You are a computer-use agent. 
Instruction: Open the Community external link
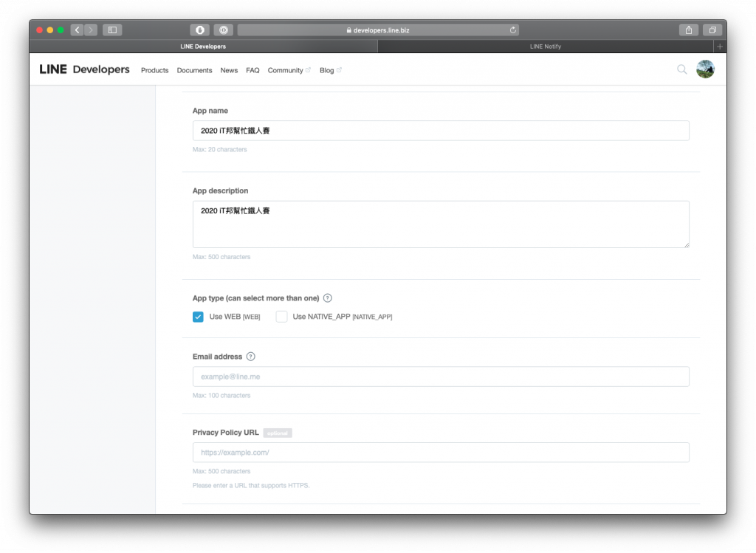point(289,70)
